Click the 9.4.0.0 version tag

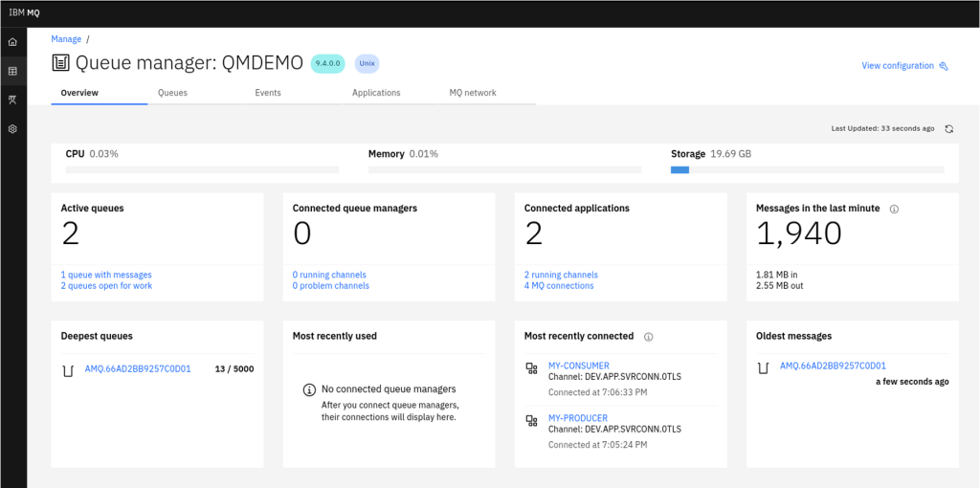click(x=328, y=64)
